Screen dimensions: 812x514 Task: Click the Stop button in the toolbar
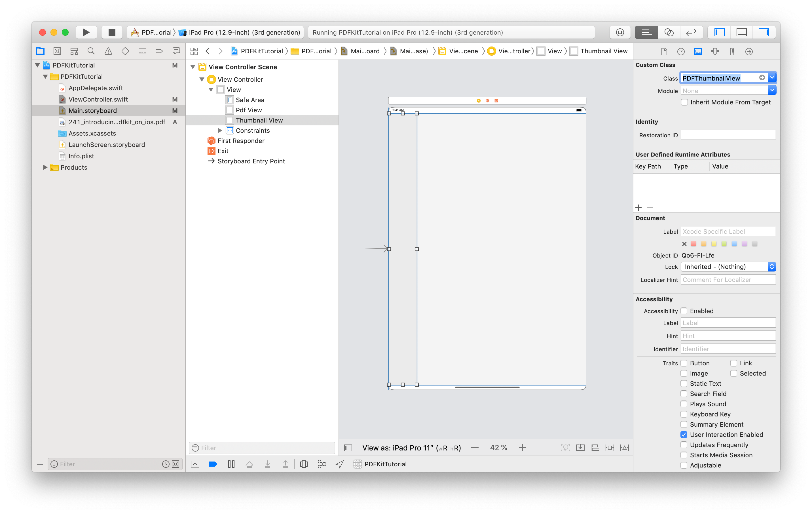pos(112,32)
